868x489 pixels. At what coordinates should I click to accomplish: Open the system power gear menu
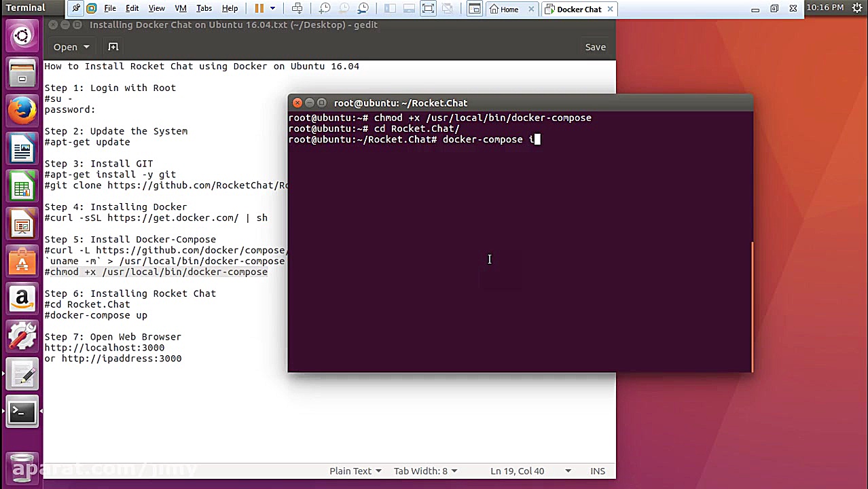pos(857,7)
